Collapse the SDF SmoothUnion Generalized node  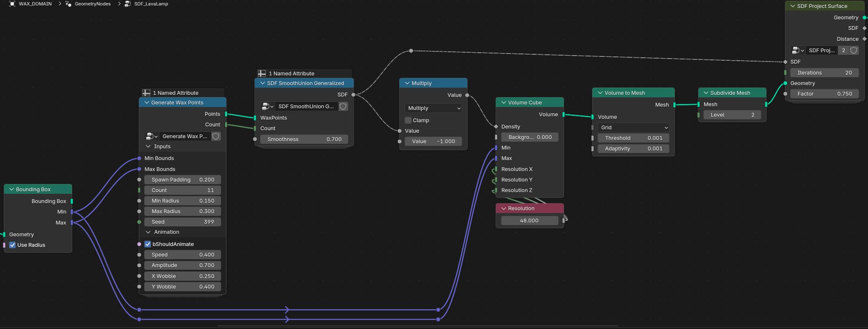[263, 83]
